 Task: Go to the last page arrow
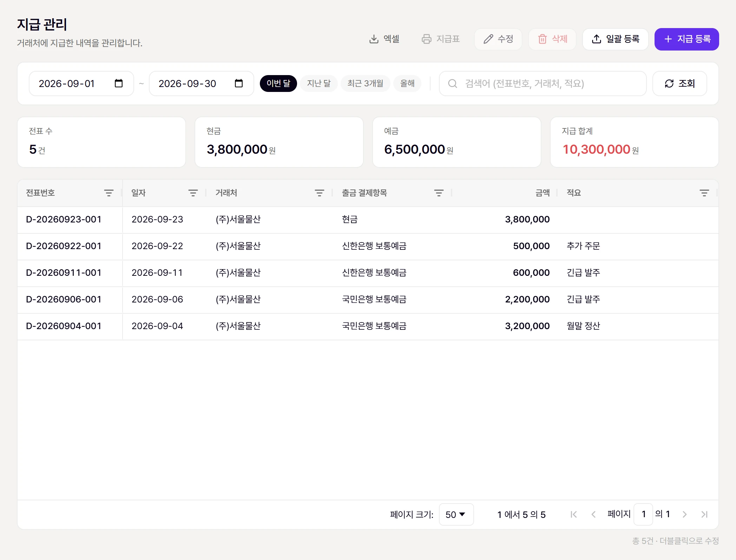[x=704, y=514]
